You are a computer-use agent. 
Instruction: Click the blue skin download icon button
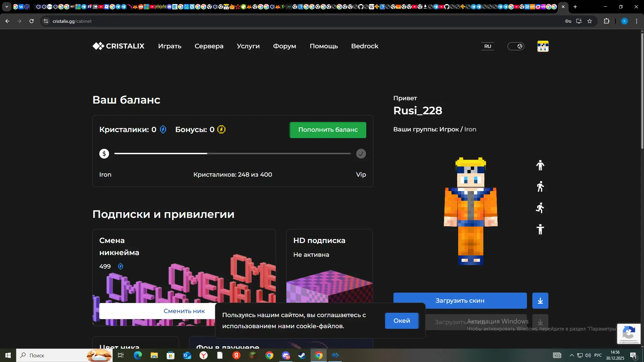tap(540, 301)
